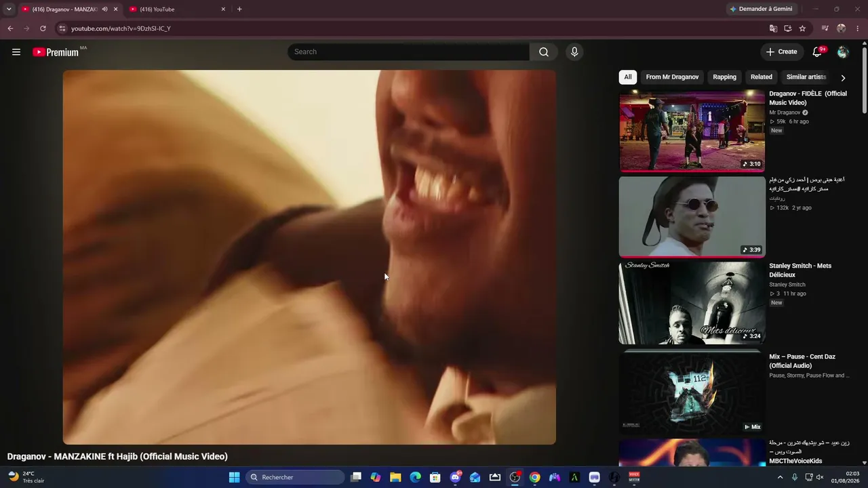The image size is (868, 488).
Task: Click the video title Draganov - MANZAKINE
Action: (x=117, y=457)
